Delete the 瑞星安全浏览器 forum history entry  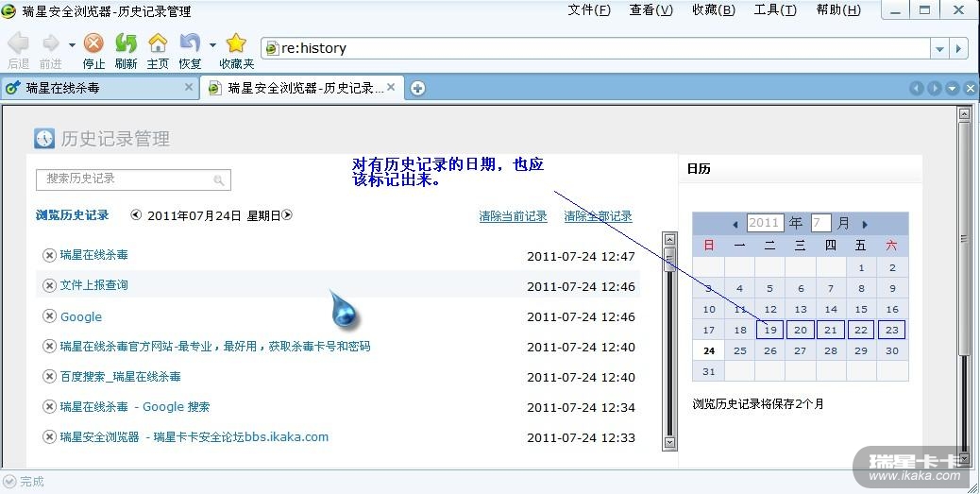click(49, 436)
